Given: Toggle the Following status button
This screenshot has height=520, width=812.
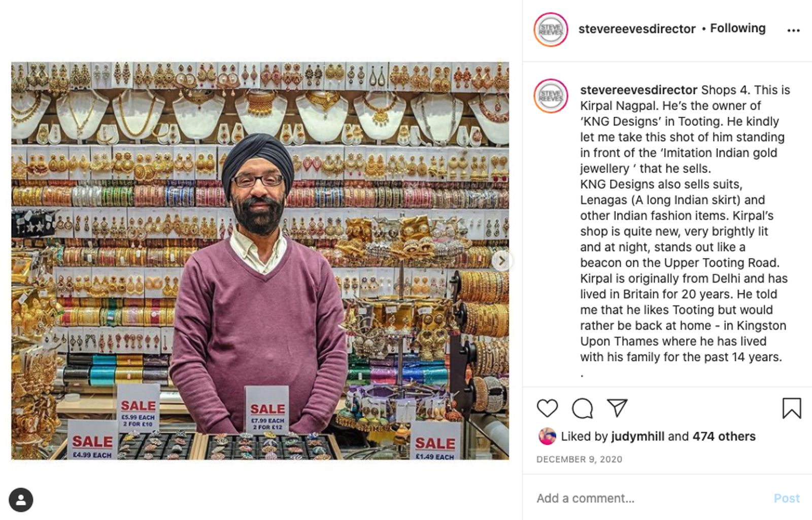Looking at the screenshot, I should (x=737, y=28).
